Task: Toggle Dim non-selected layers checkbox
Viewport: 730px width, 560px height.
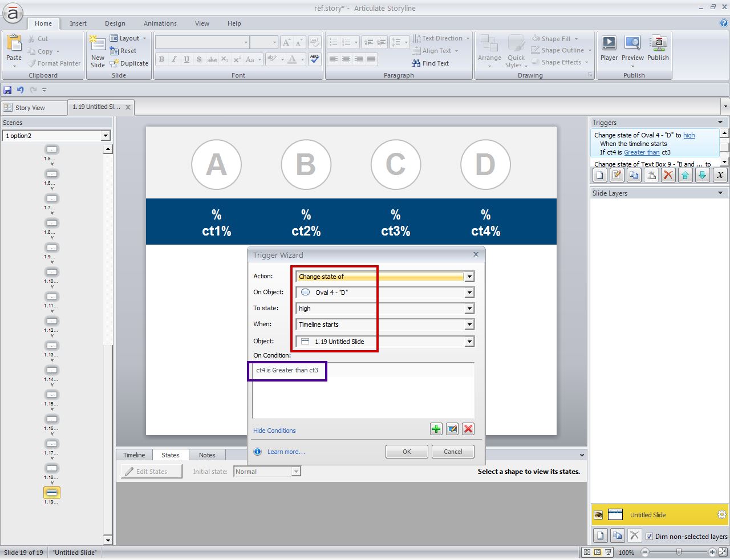Action: point(649,536)
